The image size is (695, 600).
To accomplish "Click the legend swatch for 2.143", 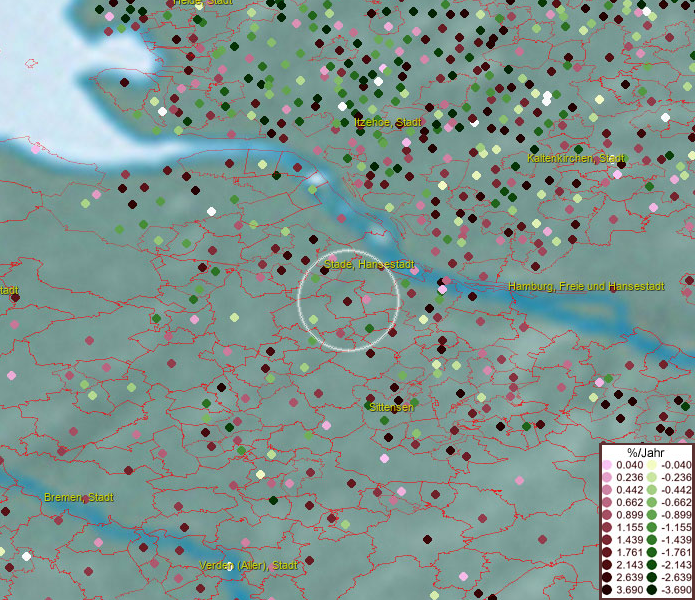I will [x=607, y=565].
